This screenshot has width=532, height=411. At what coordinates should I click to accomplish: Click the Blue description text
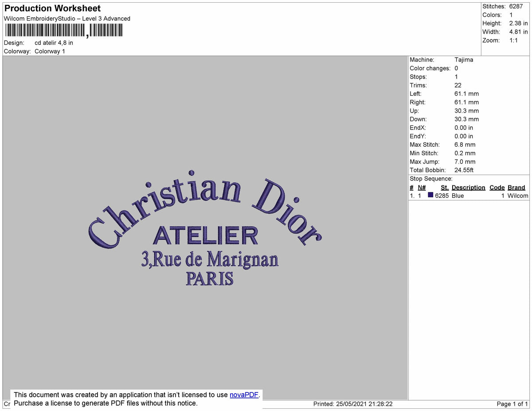coord(457,196)
